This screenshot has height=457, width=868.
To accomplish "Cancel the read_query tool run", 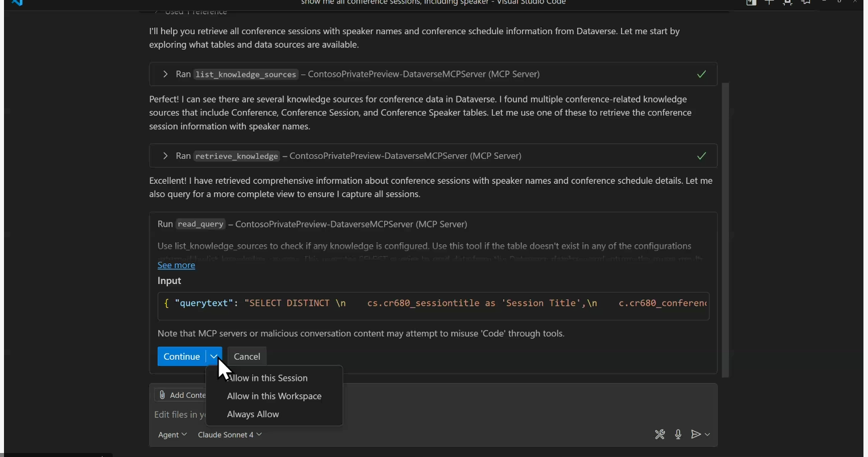I will 246,356.
